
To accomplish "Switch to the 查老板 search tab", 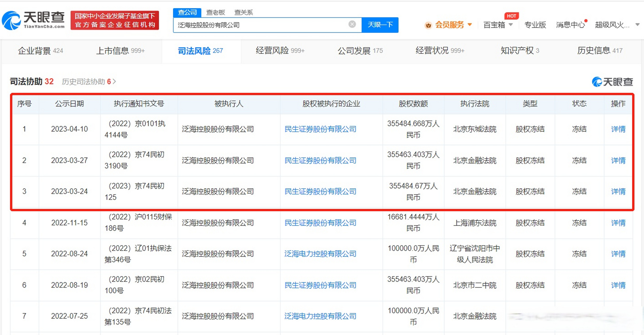I will (216, 12).
